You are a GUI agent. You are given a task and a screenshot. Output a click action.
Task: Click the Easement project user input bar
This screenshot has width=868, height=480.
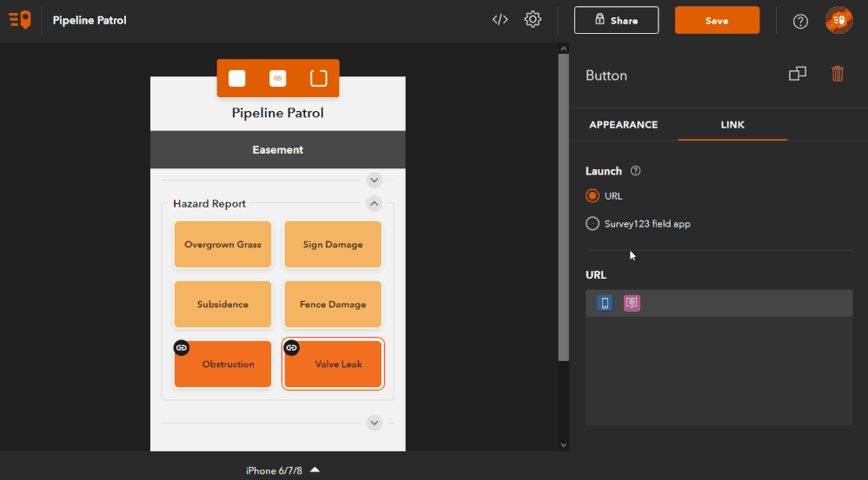tap(278, 150)
